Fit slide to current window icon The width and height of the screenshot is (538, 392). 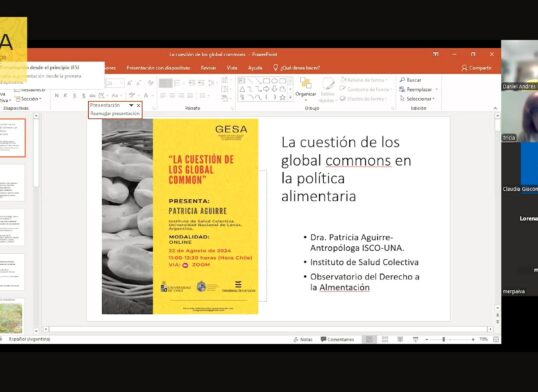496,339
